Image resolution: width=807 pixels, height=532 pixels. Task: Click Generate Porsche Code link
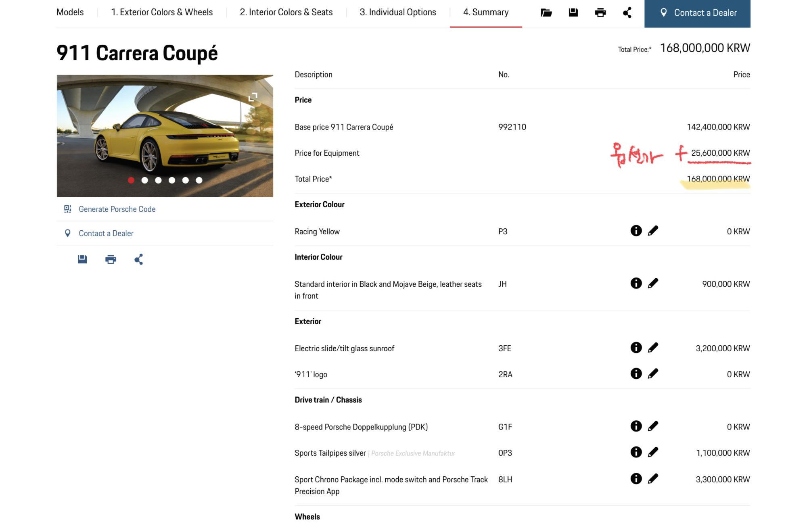point(117,209)
